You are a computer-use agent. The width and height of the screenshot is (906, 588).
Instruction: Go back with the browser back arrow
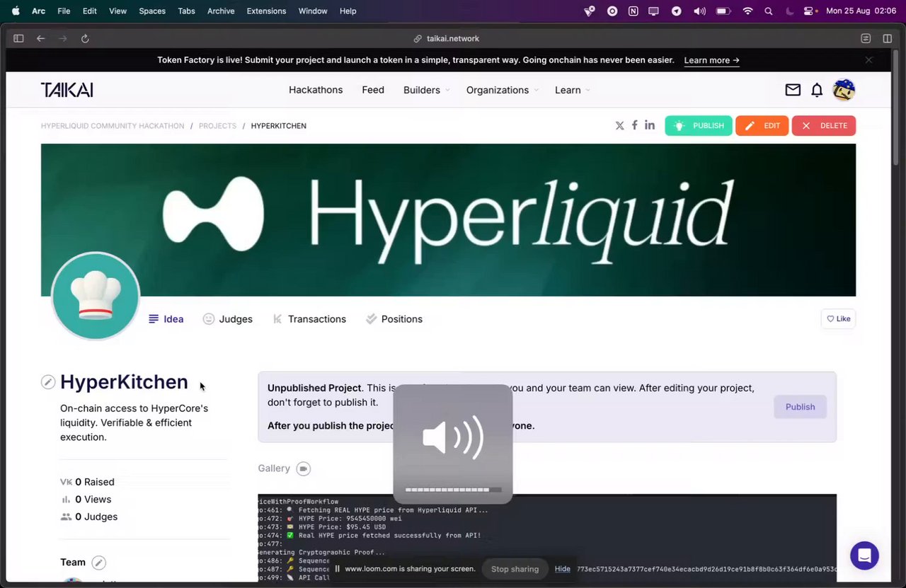pos(40,38)
